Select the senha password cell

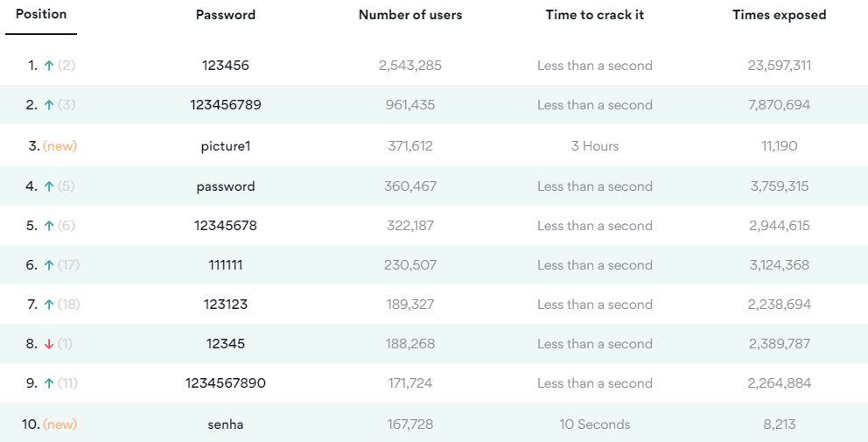point(226,424)
